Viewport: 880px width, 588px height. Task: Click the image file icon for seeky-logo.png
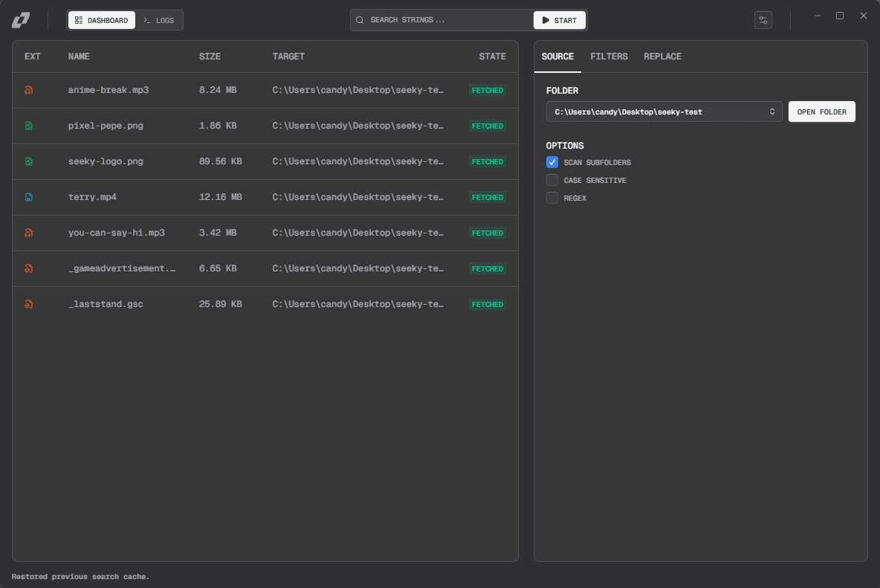[x=28, y=162]
